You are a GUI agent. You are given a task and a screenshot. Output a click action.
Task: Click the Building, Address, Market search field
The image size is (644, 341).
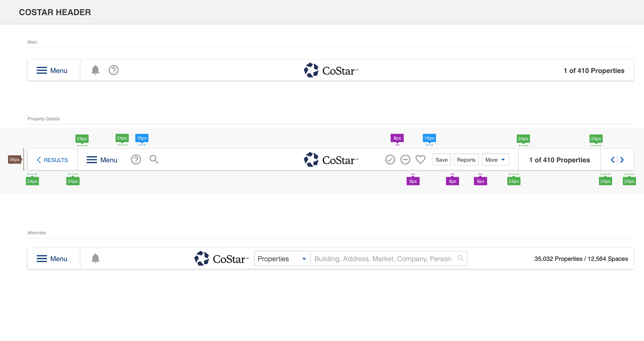tap(389, 258)
